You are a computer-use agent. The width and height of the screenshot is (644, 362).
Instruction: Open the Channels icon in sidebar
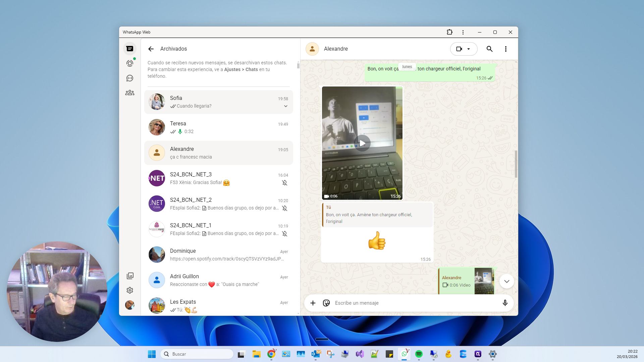[130, 78]
